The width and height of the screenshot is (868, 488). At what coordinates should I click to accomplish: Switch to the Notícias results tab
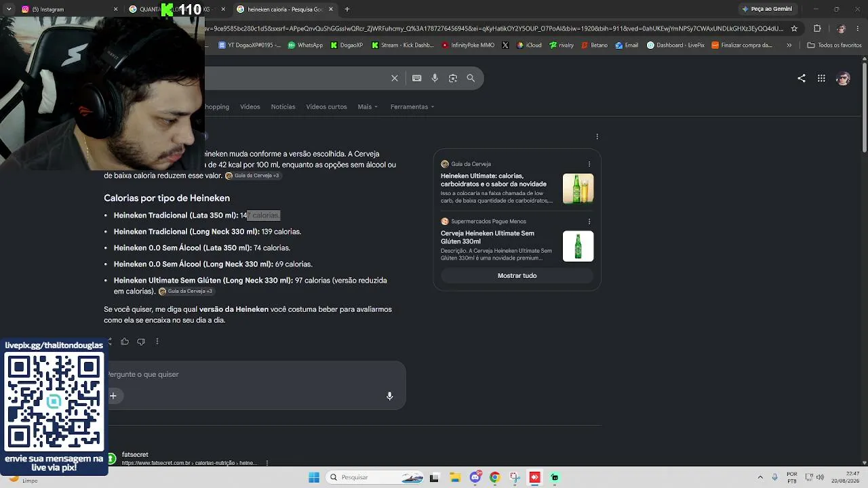click(x=283, y=106)
